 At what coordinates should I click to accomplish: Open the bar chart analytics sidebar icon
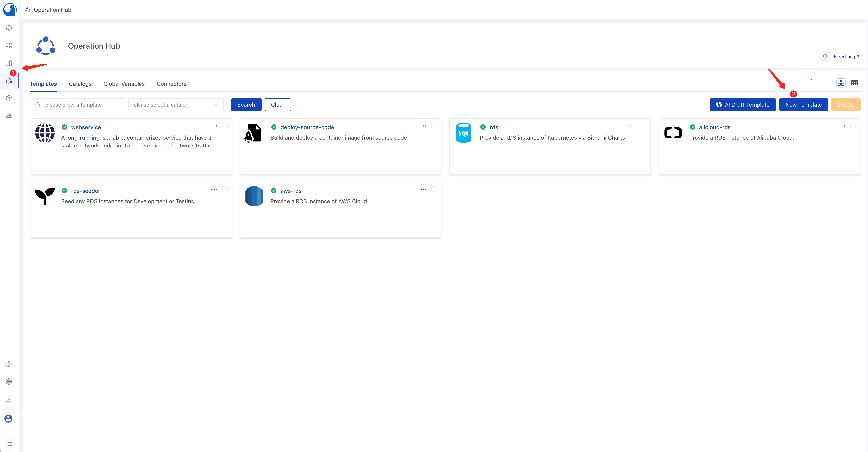(x=9, y=63)
